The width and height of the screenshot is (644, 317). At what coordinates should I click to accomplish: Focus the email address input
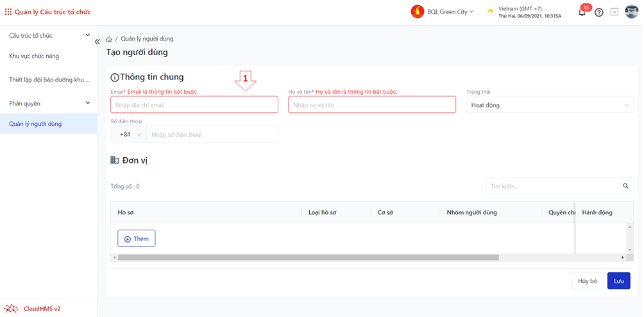click(194, 105)
